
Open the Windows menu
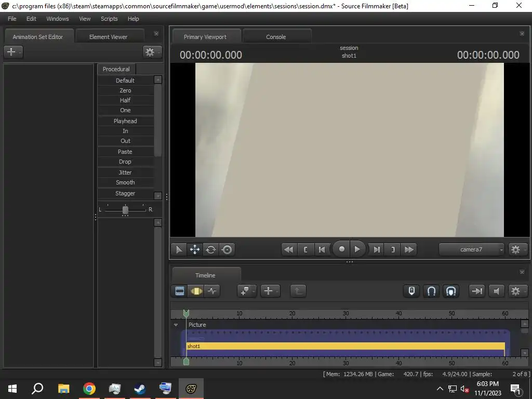click(57, 19)
